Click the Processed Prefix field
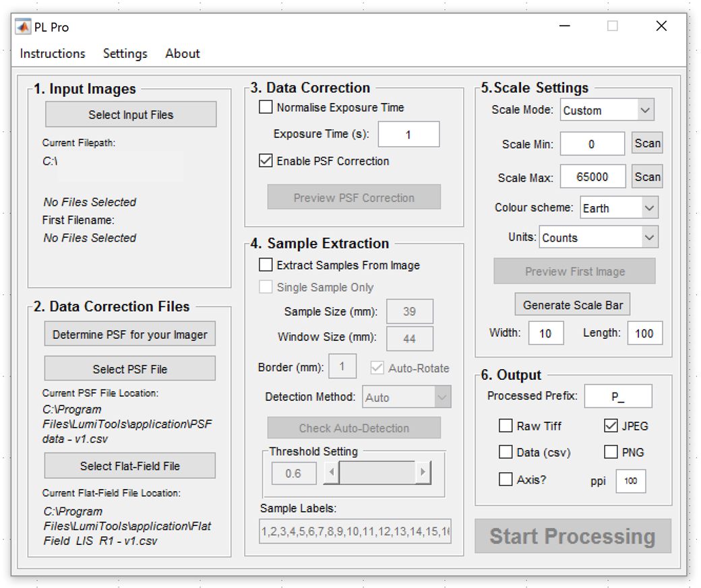 click(x=618, y=396)
